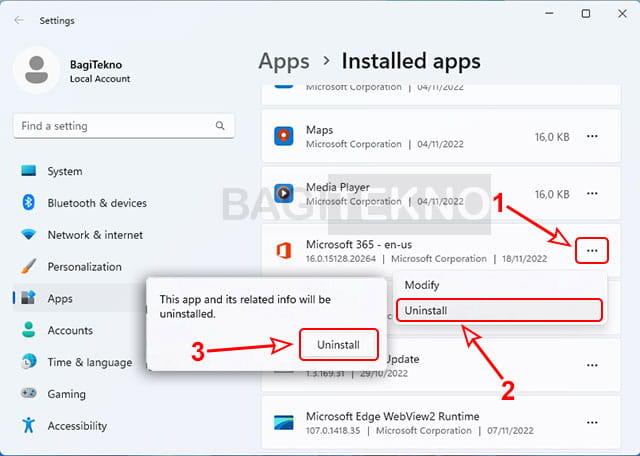
Task: Click the Maps app icon
Action: tap(284, 136)
